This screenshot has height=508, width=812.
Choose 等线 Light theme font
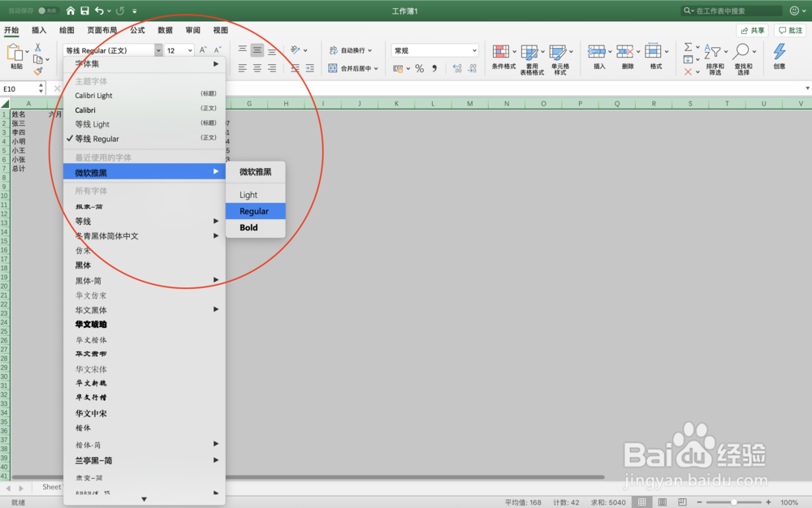144,124
